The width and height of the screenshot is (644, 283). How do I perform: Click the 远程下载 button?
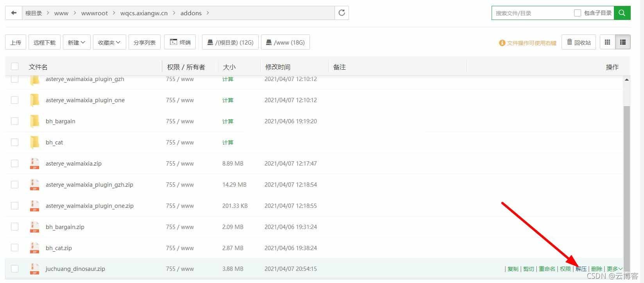point(45,42)
